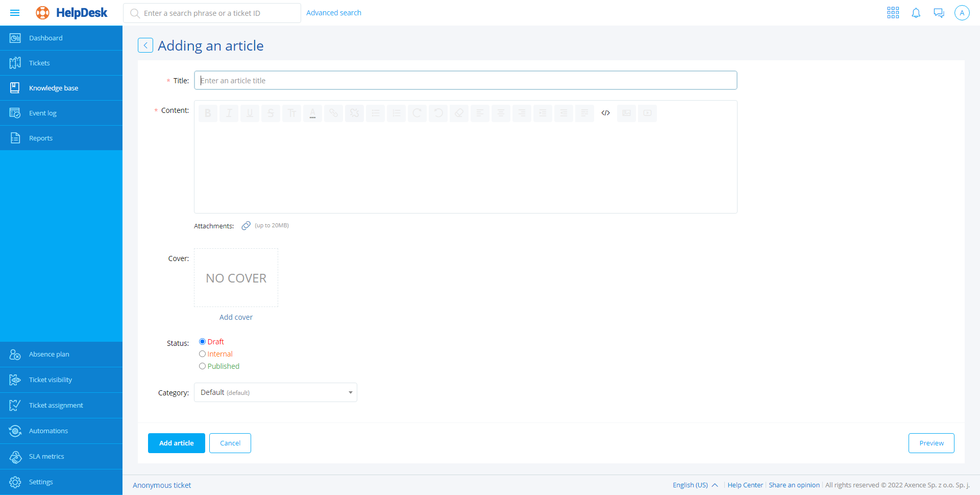Click the attachment paperclip icon

(246, 226)
